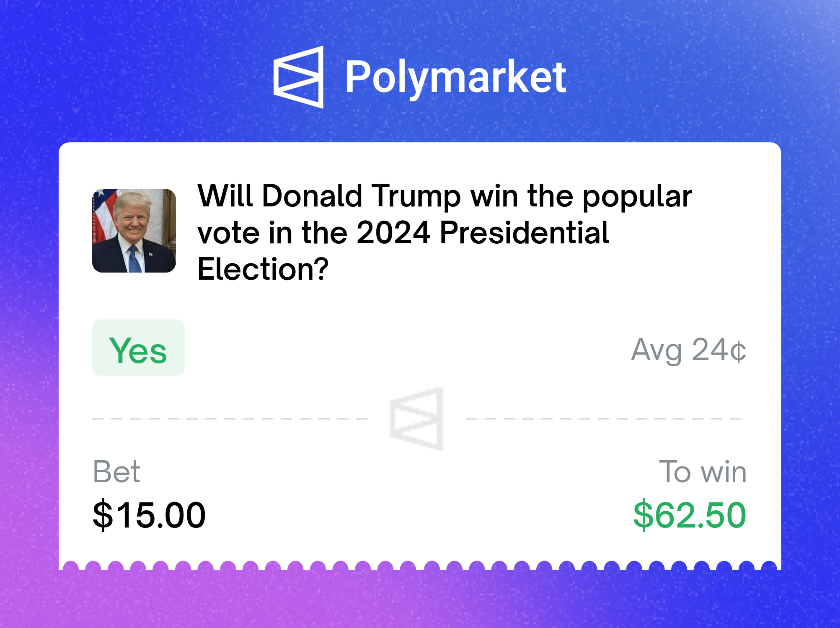Click the words Donald Trump in the question
The image size is (840, 628).
pyautogui.click(x=362, y=196)
